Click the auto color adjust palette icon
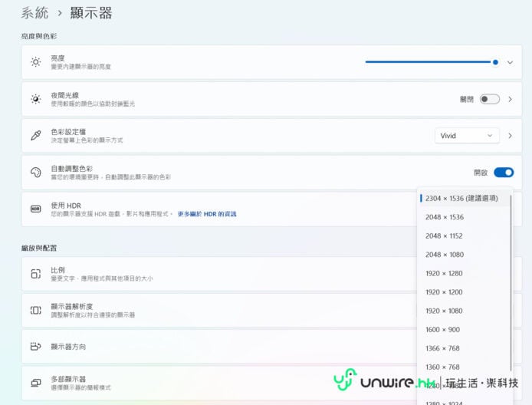The image size is (532, 405). coord(35,173)
